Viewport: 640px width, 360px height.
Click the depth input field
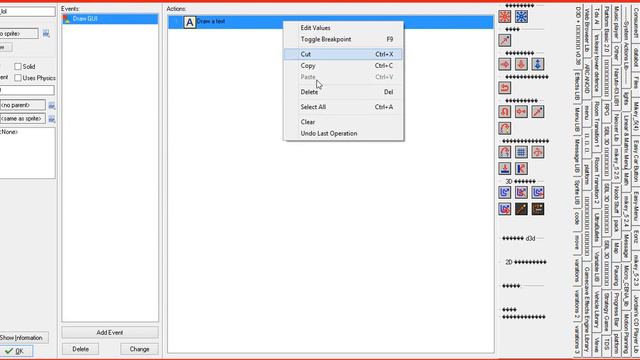[x=27, y=90]
